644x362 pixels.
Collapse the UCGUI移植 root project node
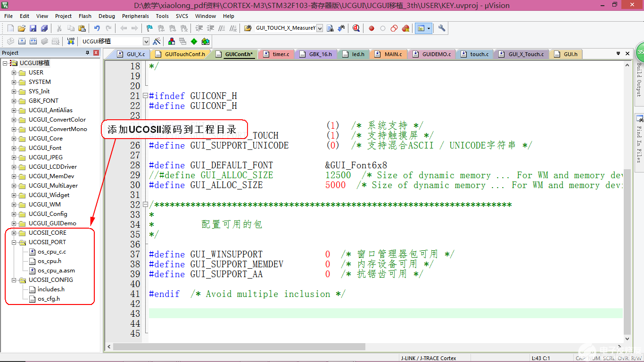click(5, 63)
